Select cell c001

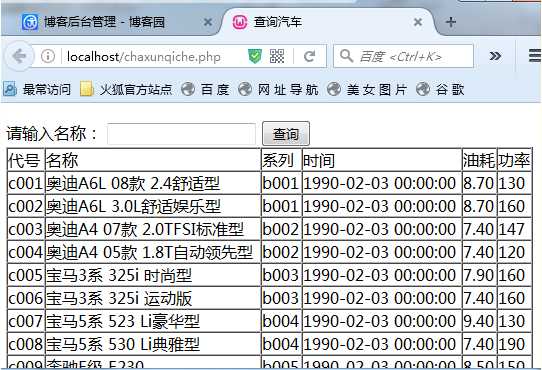pos(26,183)
